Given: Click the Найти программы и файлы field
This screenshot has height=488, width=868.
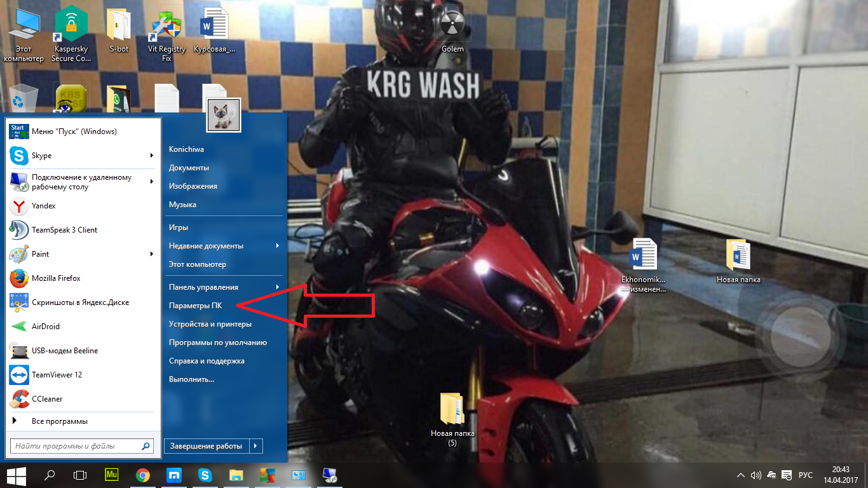Looking at the screenshot, I should pyautogui.click(x=82, y=446).
